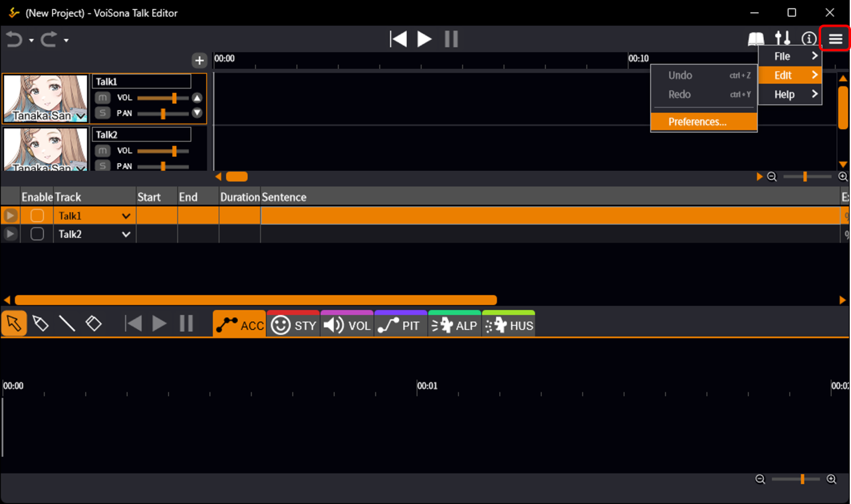Viewport: 851px width, 504px height.
Task: Choose Undo in the Edit submenu
Action: point(704,75)
